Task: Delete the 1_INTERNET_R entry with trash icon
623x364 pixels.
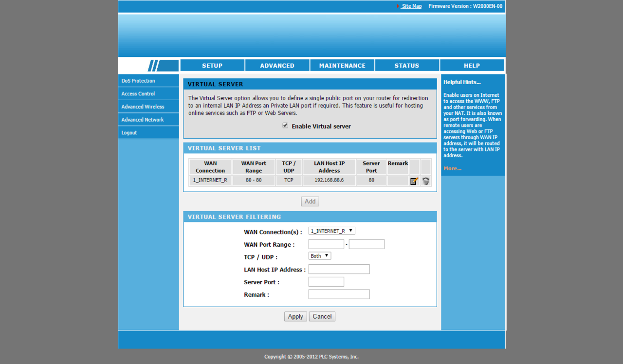Action: tap(426, 181)
